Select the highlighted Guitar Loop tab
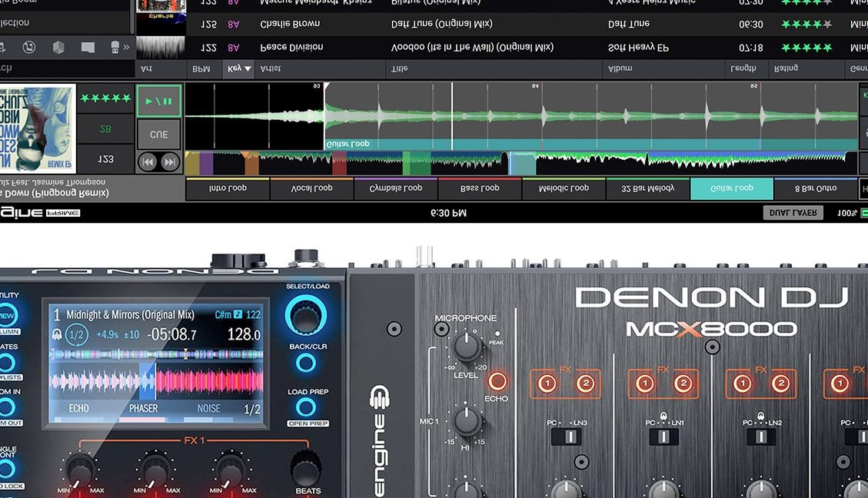Viewport: 868px width, 498px height. [x=732, y=188]
